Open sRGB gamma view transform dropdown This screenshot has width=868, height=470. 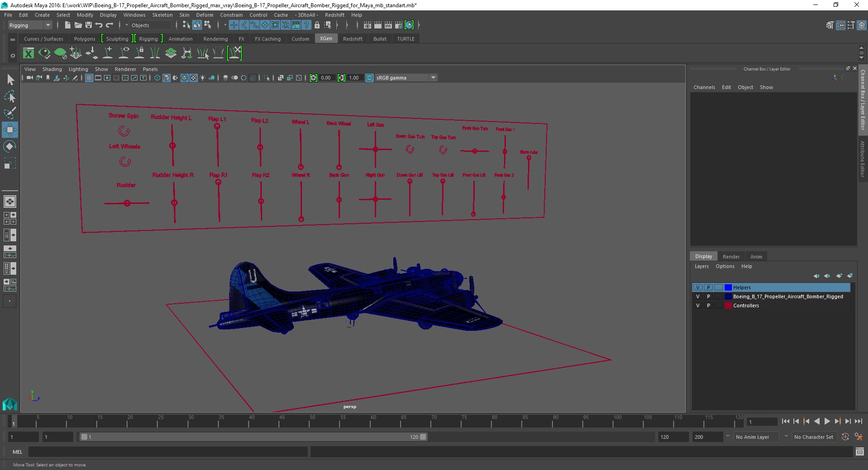coord(406,78)
